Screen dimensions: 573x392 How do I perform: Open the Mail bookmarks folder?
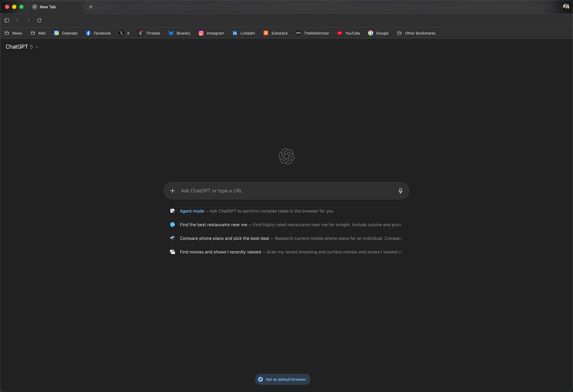pyautogui.click(x=38, y=33)
